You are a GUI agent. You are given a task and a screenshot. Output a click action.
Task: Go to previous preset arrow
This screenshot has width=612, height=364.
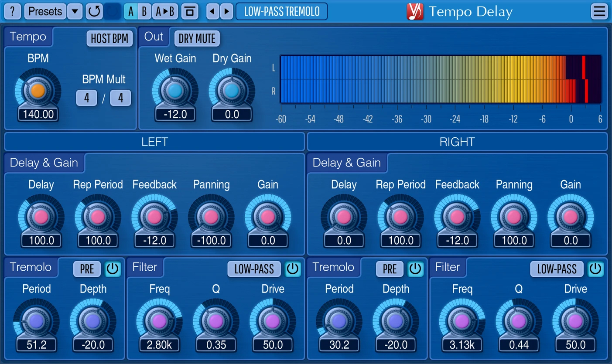click(212, 11)
